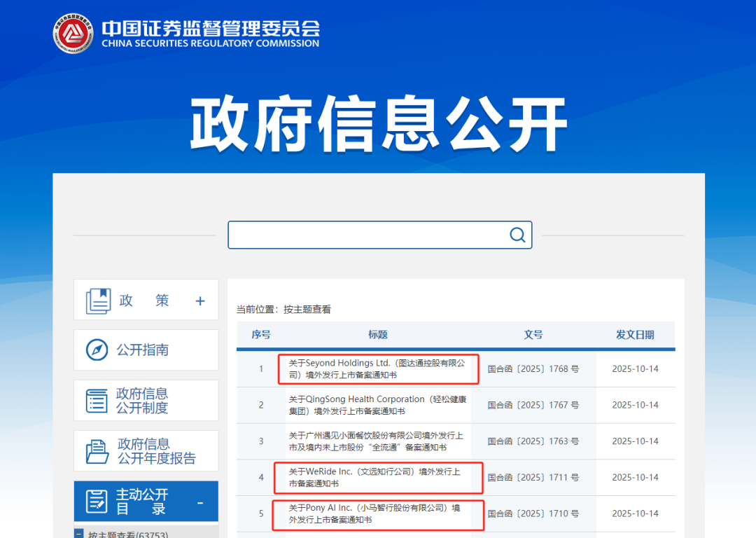Collapse 主动公开目录 with the minus sign

point(200,503)
